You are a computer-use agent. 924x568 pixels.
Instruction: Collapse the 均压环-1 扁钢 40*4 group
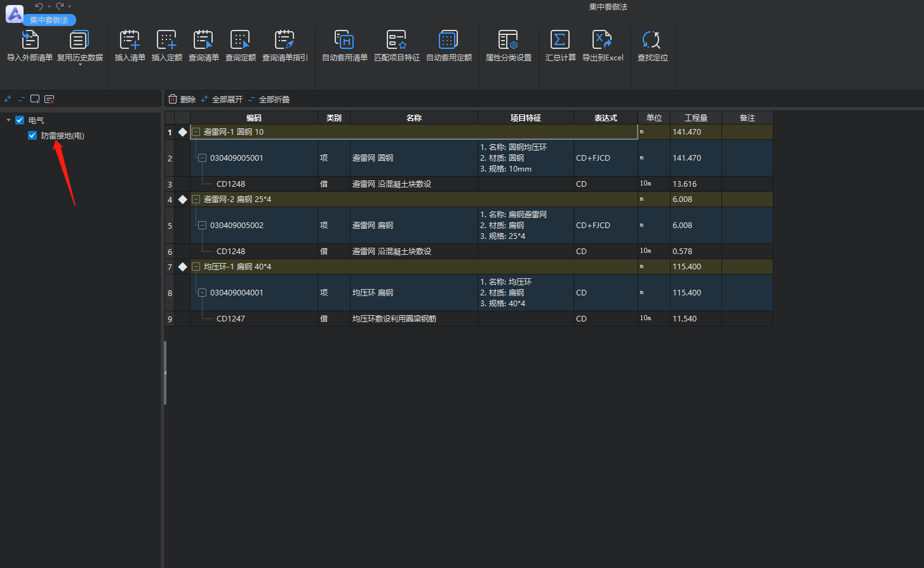pos(196,267)
